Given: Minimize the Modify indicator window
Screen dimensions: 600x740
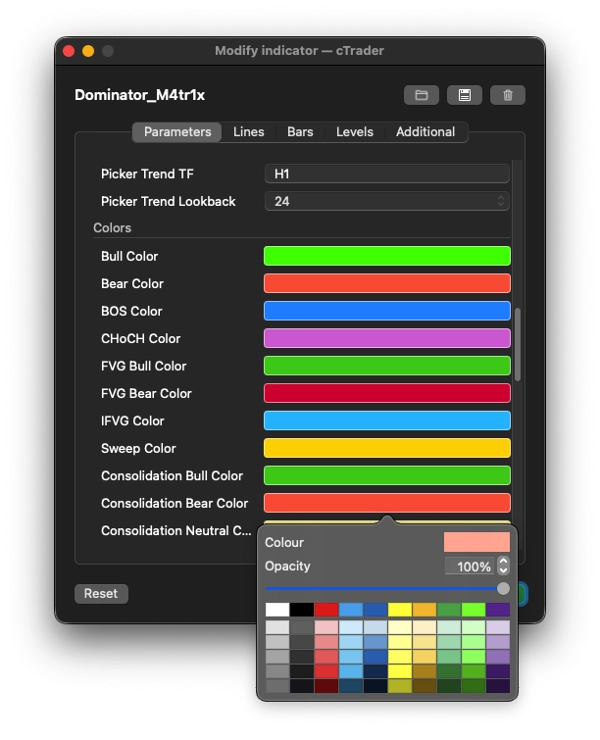Looking at the screenshot, I should (88, 51).
